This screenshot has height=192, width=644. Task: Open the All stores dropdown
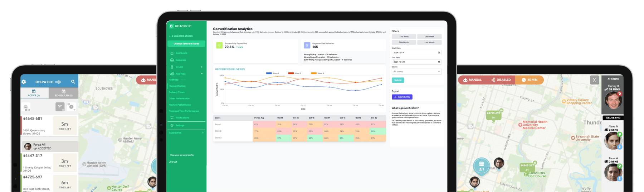point(416,72)
